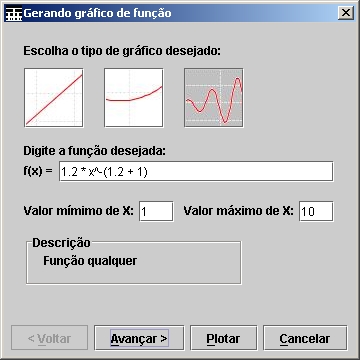Click the "Valor máximo de X:" label
This screenshot has width=360, height=360.
[239, 211]
